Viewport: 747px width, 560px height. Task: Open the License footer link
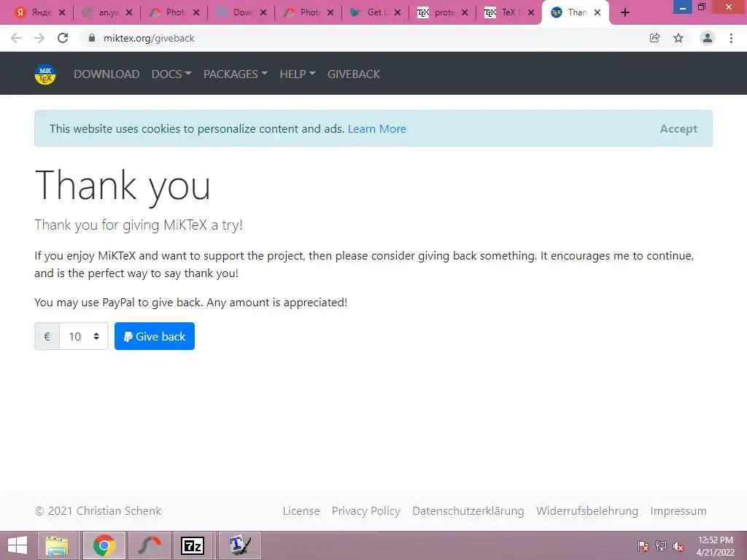[301, 511]
